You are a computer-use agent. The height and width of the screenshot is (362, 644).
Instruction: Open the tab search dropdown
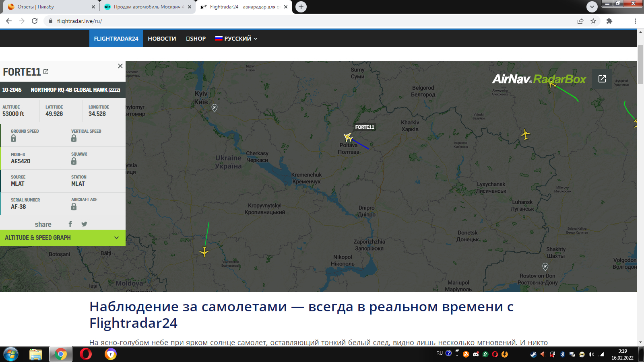click(592, 7)
